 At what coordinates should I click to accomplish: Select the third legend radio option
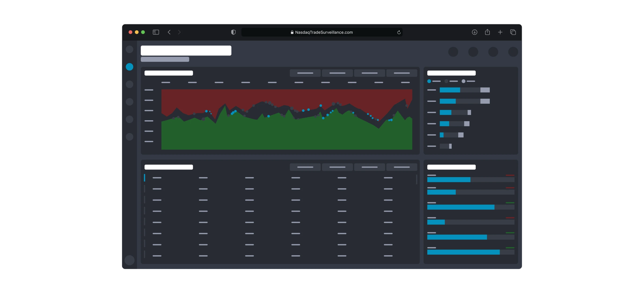(464, 81)
